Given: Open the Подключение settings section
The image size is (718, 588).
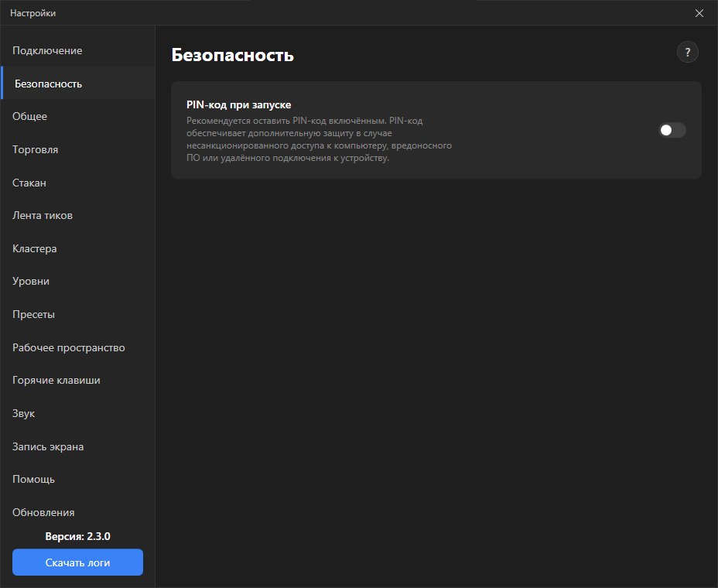Looking at the screenshot, I should [x=78, y=50].
